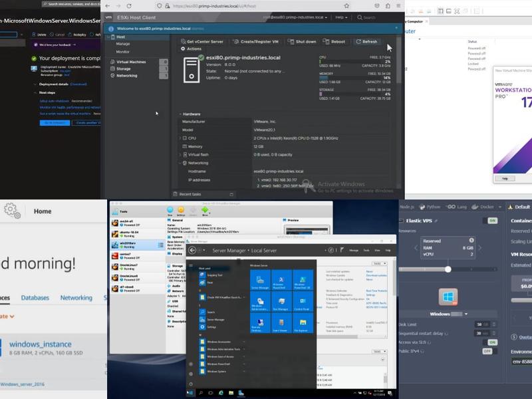This screenshot has width=532, height=399.
Task: Select centos7 VM in VirtualBox list
Action: tap(138, 255)
